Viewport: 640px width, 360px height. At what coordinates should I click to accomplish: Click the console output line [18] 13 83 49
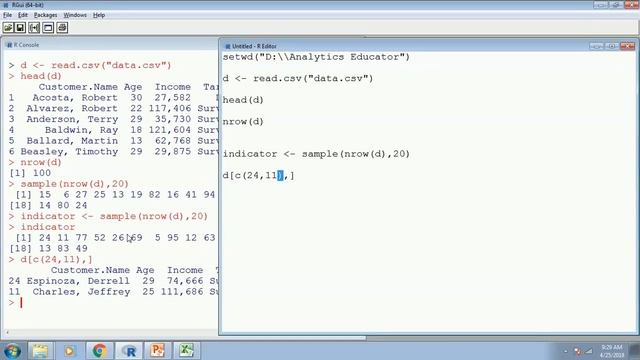pos(48,249)
